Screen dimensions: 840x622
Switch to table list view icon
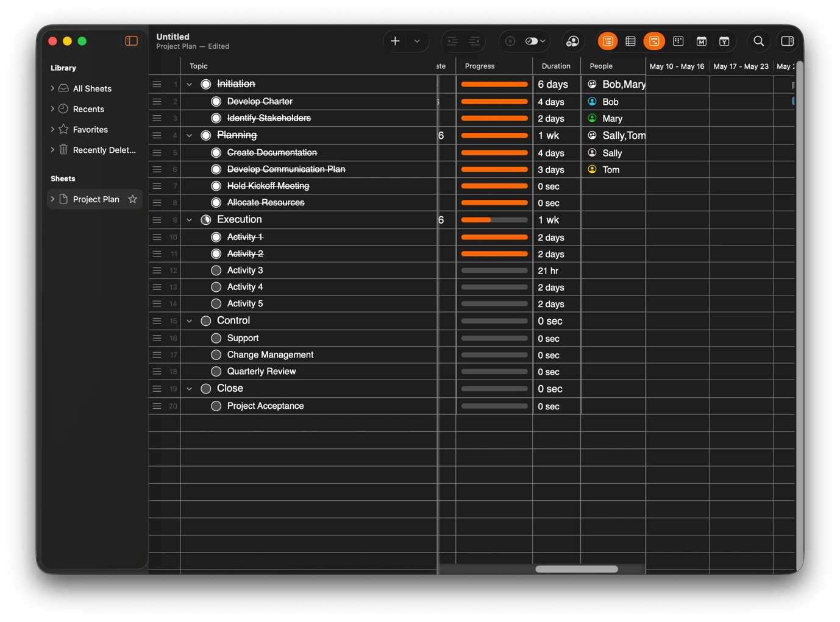(631, 41)
